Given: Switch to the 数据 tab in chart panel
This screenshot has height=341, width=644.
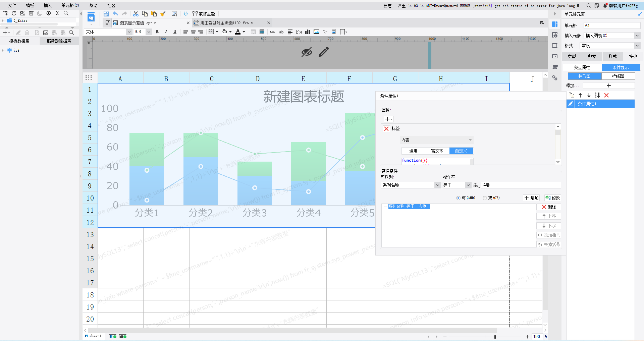Looking at the screenshot, I should (x=592, y=56).
